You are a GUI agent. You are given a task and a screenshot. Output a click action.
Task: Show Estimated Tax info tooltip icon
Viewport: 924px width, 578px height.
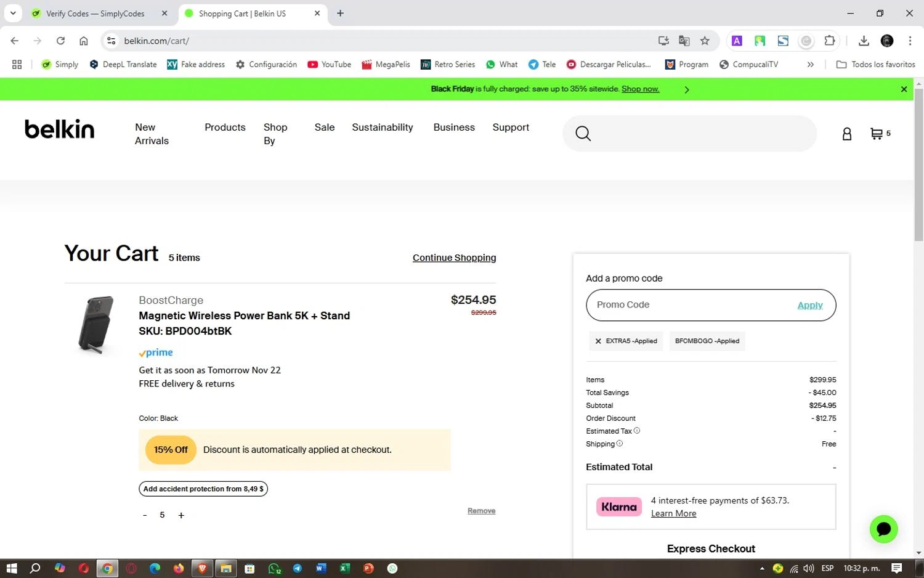[637, 431]
